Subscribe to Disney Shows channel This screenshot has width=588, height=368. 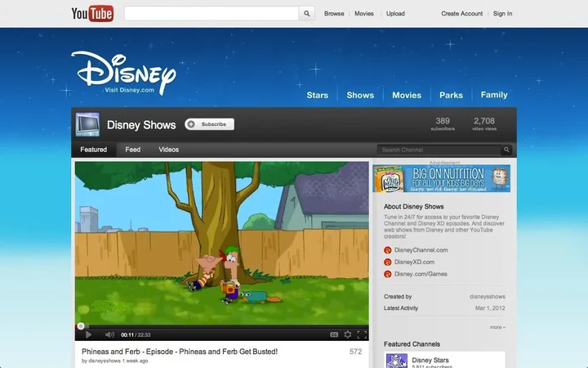click(x=209, y=124)
